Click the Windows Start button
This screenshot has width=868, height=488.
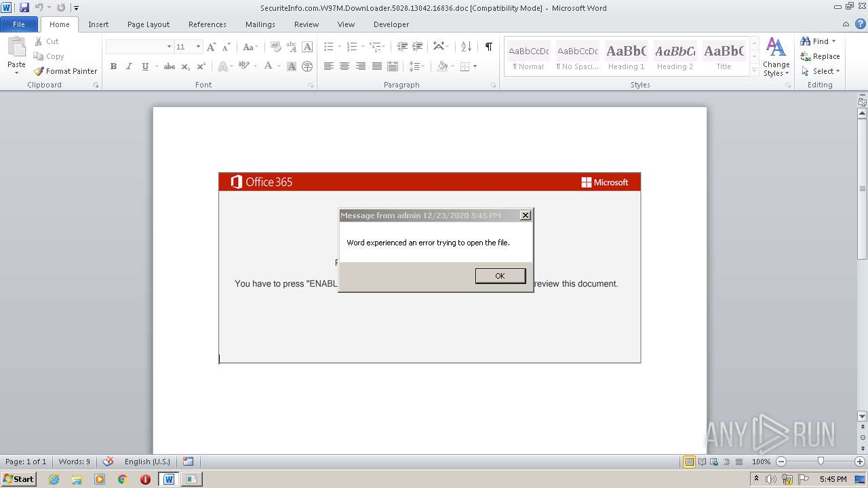coord(18,479)
